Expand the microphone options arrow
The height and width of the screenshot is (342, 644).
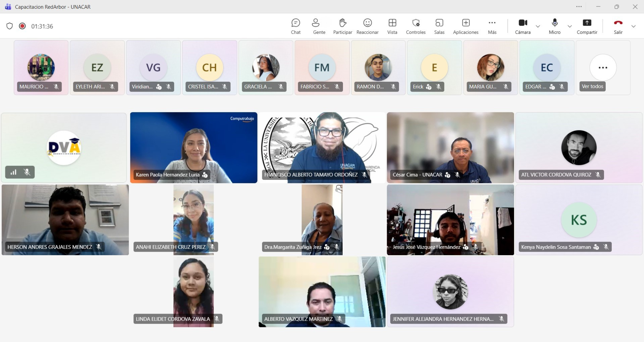570,26
